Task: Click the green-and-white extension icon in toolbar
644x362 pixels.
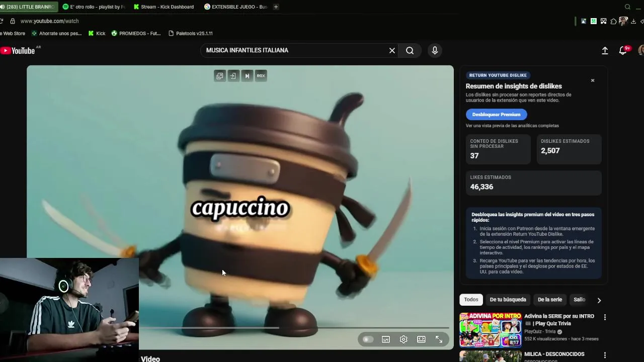Action: point(594,21)
